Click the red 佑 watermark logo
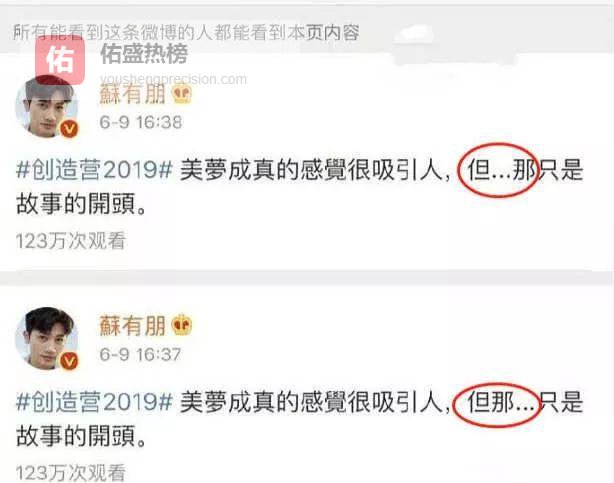 coord(60,60)
